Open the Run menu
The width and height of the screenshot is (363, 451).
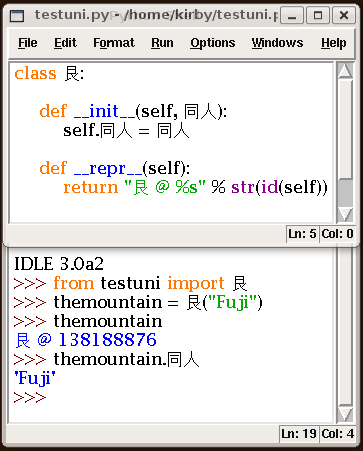pyautogui.click(x=162, y=43)
